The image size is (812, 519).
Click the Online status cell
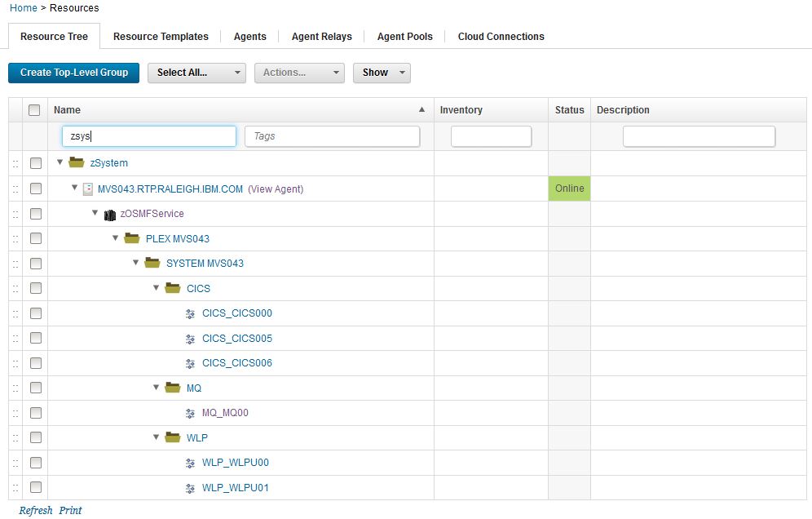point(569,189)
